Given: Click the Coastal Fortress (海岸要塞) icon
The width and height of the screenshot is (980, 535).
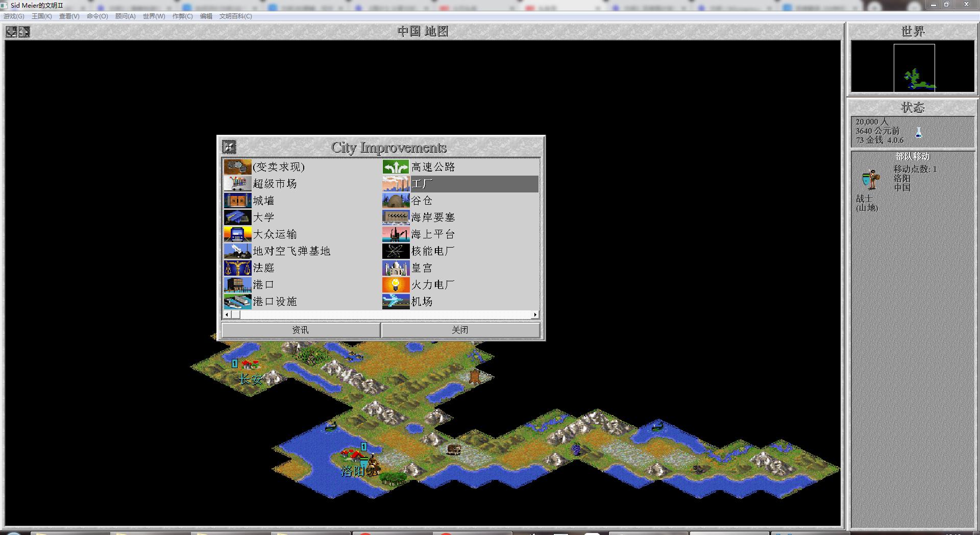Looking at the screenshot, I should click(x=396, y=217).
